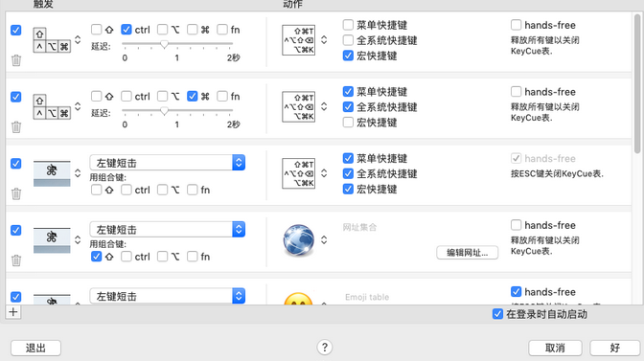The height and width of the screenshot is (361, 644).
Task: Open 左键短击 dropdown in fourth row
Action: coord(167,229)
